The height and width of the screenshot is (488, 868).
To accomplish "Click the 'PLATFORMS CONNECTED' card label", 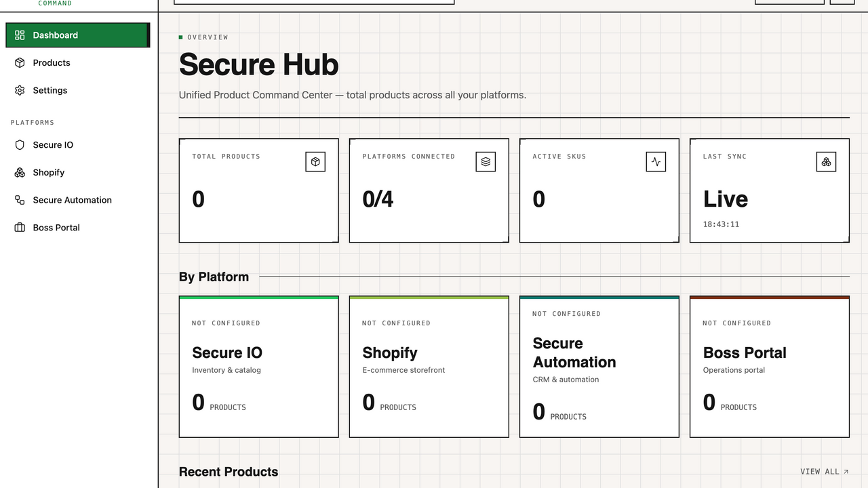I will [x=408, y=157].
